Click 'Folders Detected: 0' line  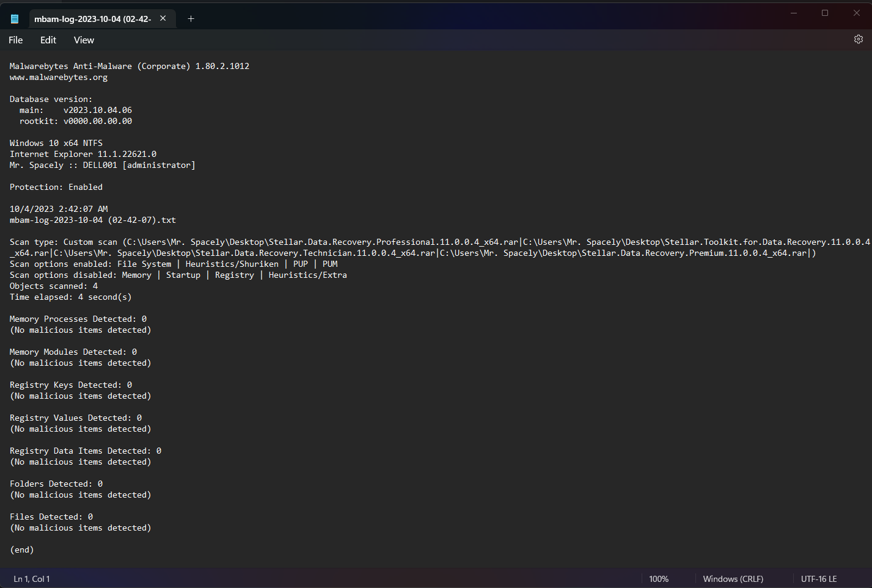click(x=56, y=484)
